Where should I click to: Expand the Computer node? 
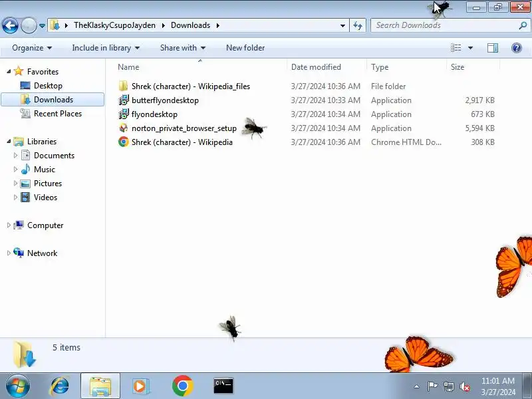click(9, 225)
